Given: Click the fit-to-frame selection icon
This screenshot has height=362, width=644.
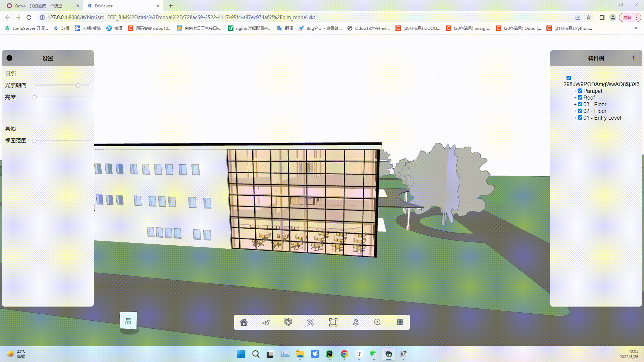Looking at the screenshot, I should [x=333, y=322].
